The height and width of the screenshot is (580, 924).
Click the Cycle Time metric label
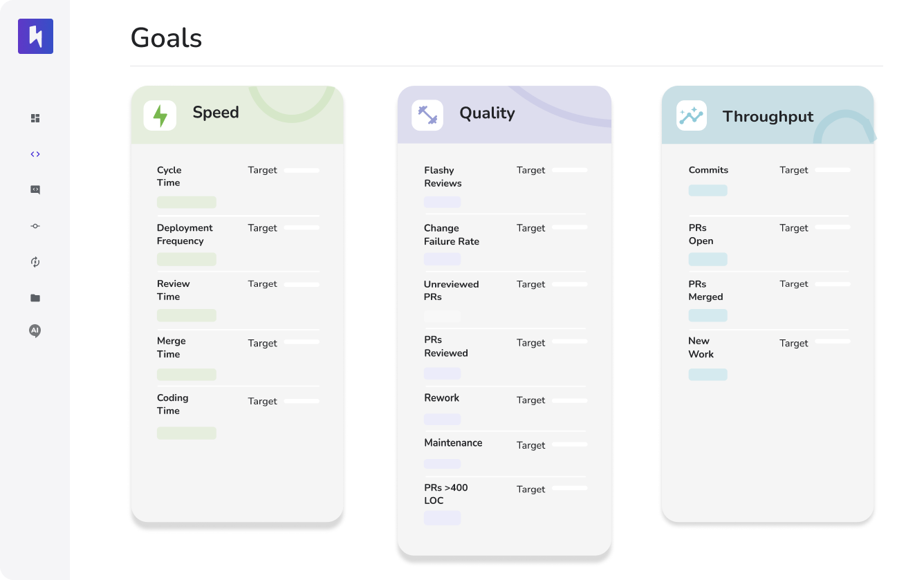169,176
